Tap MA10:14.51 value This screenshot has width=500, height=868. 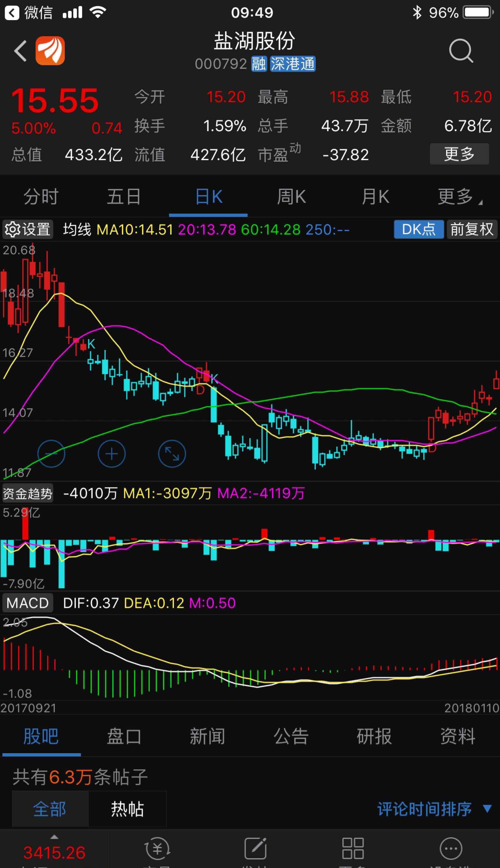tap(135, 229)
